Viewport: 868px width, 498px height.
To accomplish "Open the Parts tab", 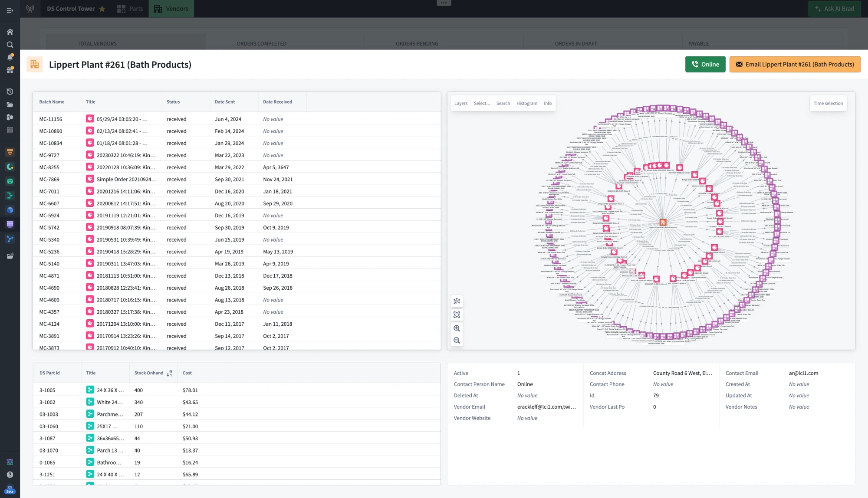I will [130, 9].
